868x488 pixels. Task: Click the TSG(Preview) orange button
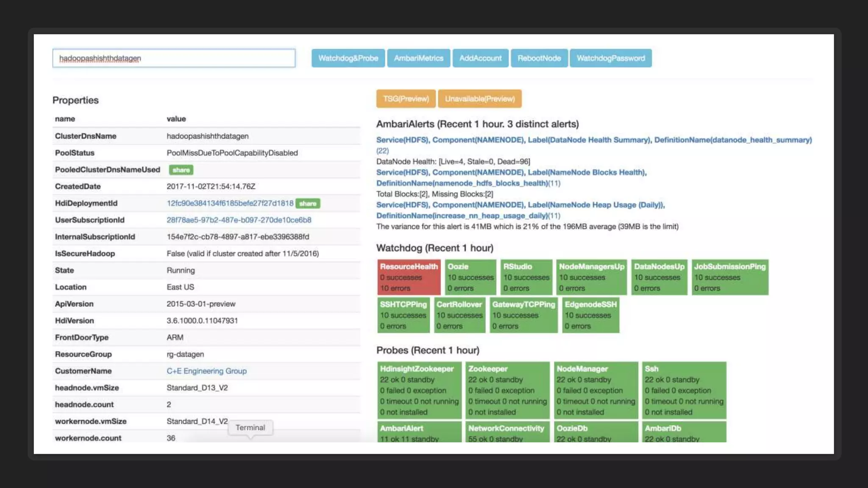coord(406,99)
